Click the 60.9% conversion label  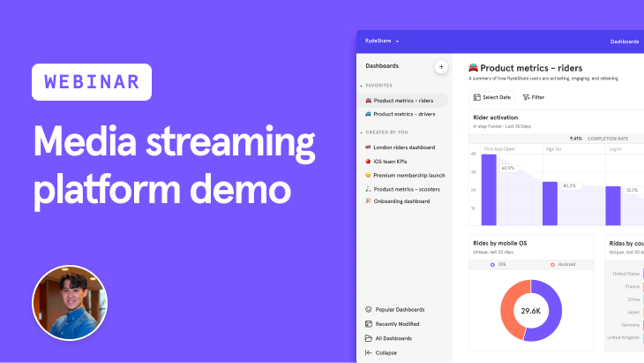click(x=508, y=168)
